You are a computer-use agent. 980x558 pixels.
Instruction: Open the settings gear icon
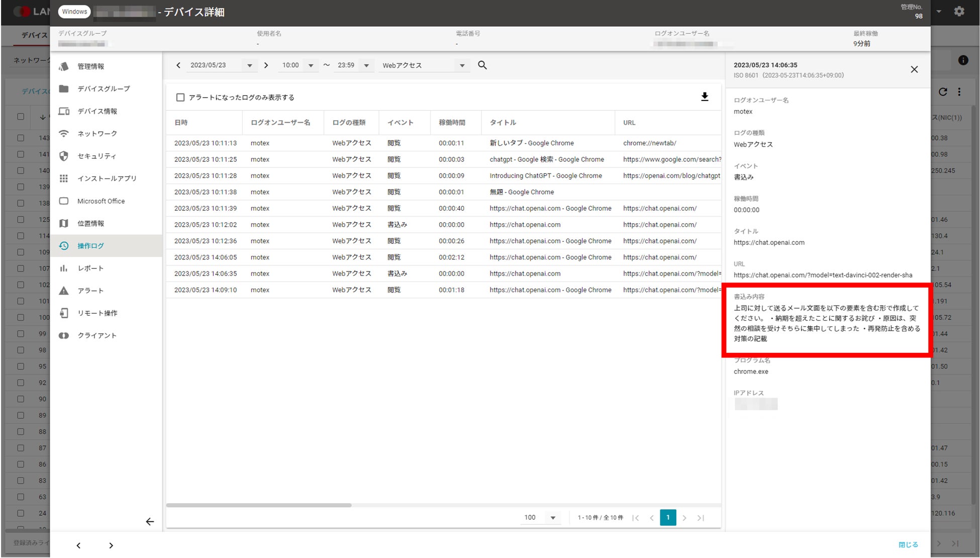[959, 12]
